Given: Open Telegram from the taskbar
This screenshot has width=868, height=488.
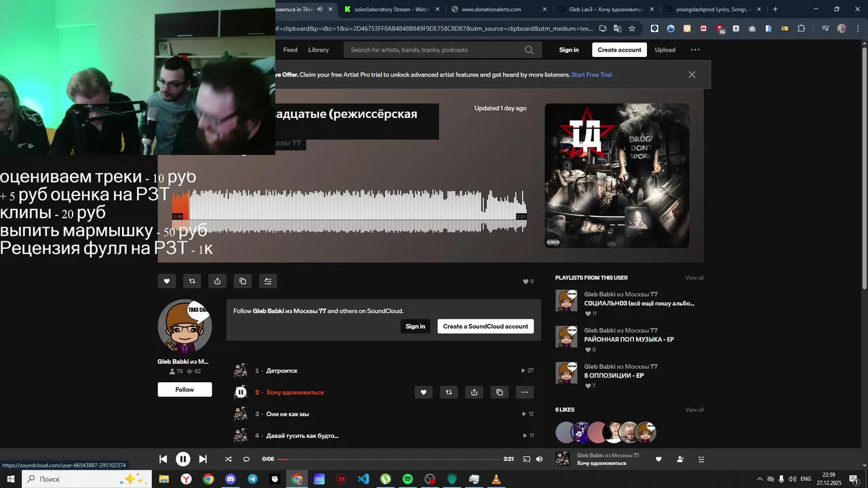Looking at the screenshot, I should (252, 479).
